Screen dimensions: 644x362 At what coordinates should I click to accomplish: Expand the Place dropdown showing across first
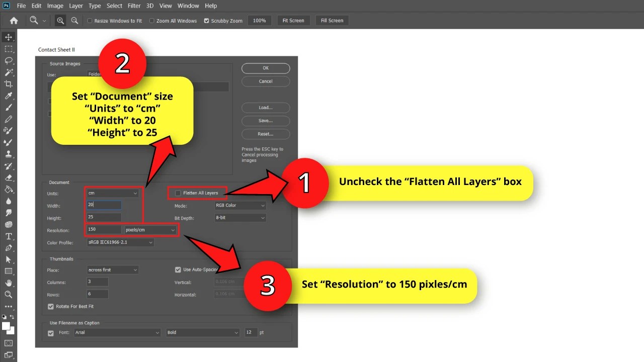pos(112,269)
